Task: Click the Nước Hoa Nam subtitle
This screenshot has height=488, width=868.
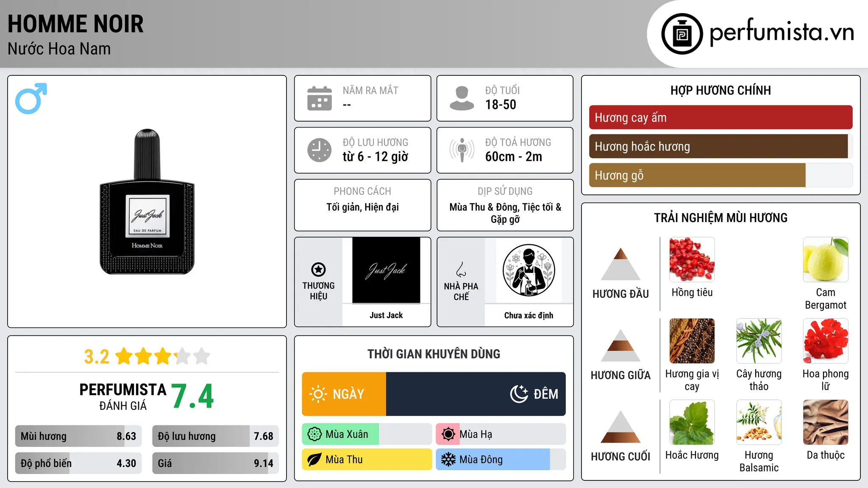Action: 59,49
